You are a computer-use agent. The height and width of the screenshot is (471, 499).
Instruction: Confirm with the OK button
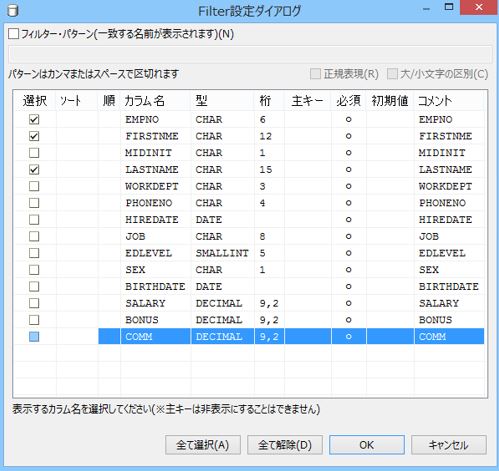coord(367,445)
